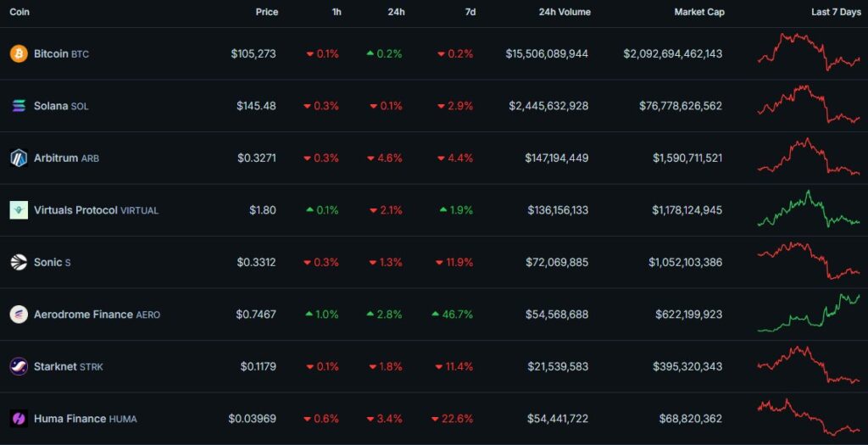Viewport: 868px width, 445px height.
Task: Open the Bitcoin coin name link
Action: [51, 53]
